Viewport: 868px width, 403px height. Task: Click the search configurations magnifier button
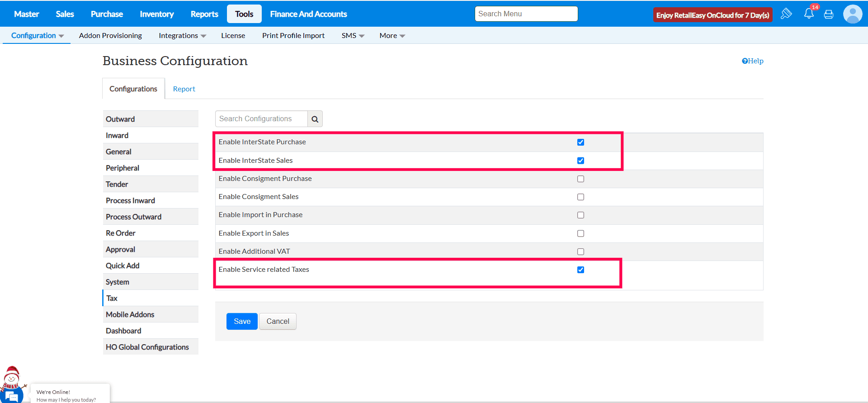pos(315,119)
